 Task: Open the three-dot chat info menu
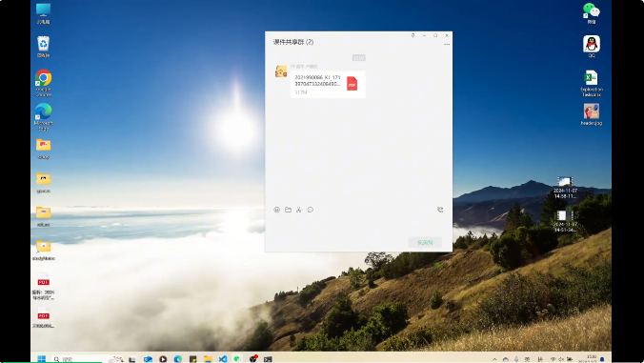(447, 44)
